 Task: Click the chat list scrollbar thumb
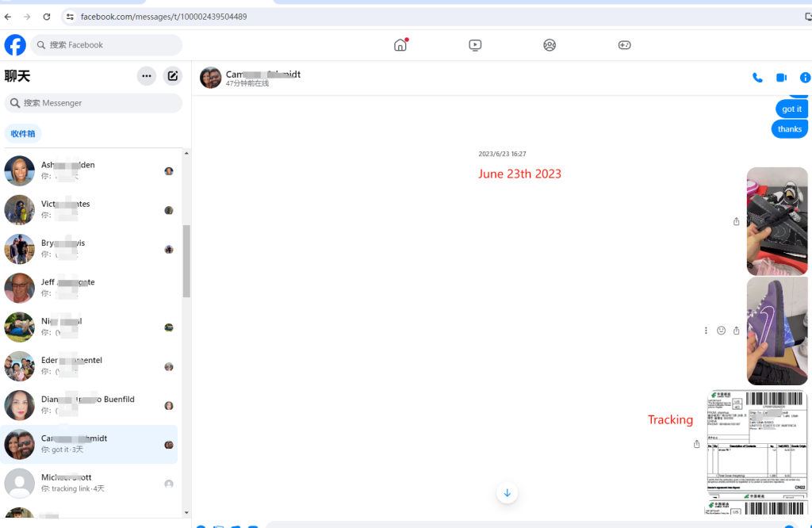click(x=186, y=261)
